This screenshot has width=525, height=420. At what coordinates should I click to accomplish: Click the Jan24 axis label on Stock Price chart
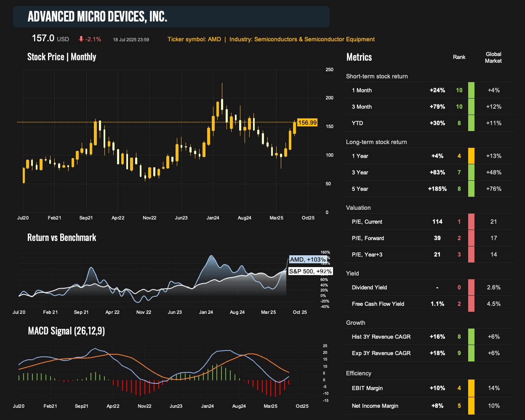tap(213, 218)
